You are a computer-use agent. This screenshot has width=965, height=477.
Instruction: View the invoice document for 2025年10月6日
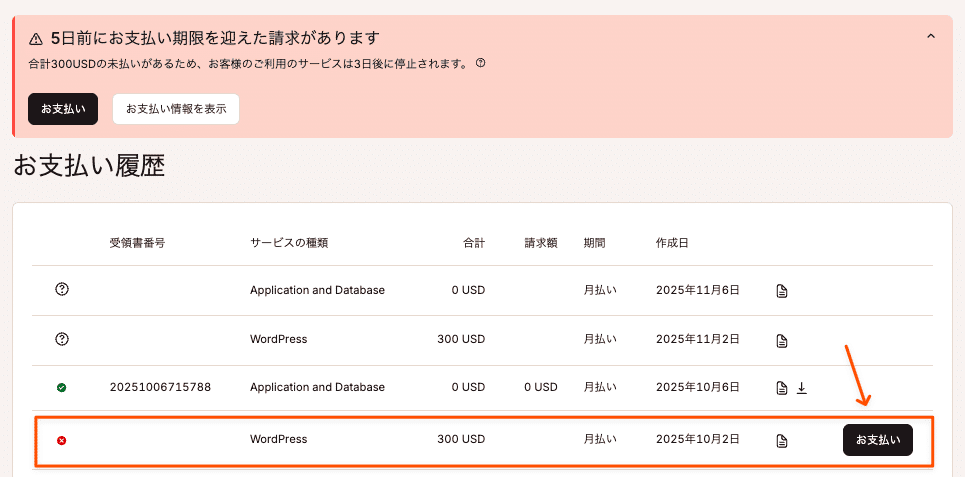tap(782, 388)
